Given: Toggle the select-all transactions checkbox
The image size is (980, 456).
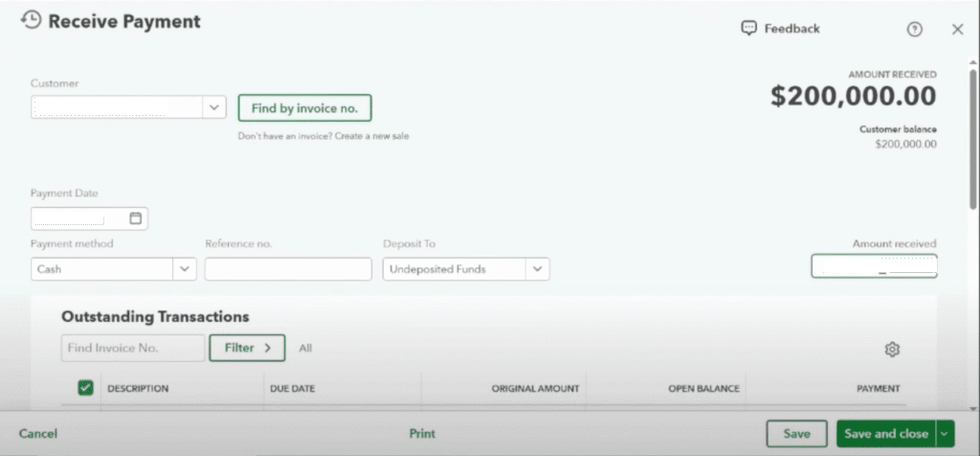Looking at the screenshot, I should 85,388.
